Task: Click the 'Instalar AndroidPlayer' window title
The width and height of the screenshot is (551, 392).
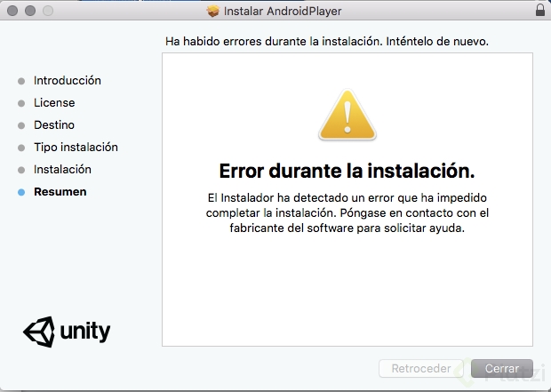Action: pos(283,12)
